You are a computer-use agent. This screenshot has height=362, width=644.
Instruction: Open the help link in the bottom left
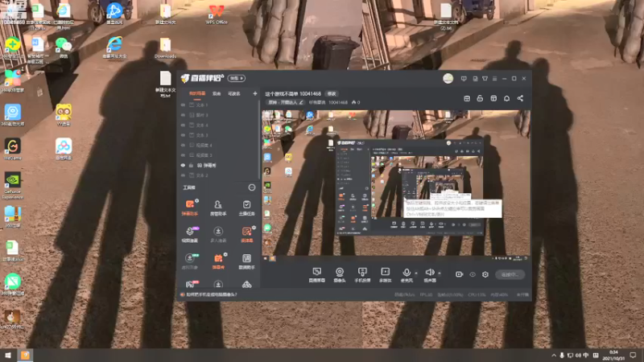(x=212, y=294)
